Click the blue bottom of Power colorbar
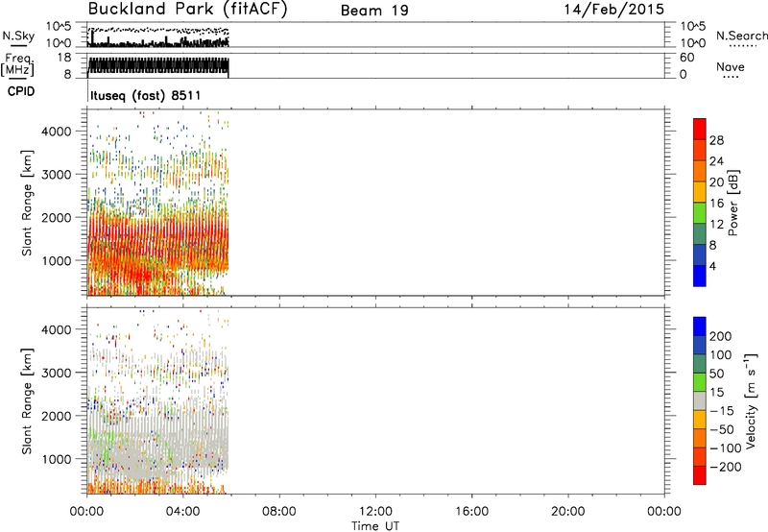 pyautogui.click(x=700, y=276)
